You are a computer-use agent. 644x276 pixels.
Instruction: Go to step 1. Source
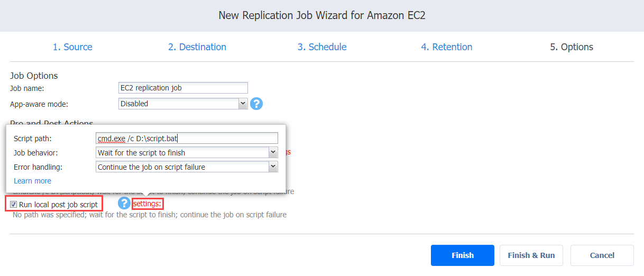(x=72, y=47)
